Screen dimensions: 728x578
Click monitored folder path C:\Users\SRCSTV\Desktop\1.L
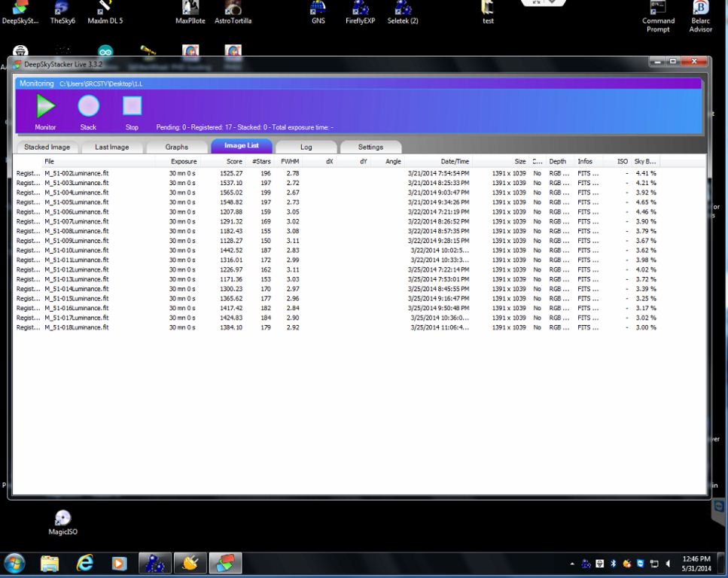101,84
